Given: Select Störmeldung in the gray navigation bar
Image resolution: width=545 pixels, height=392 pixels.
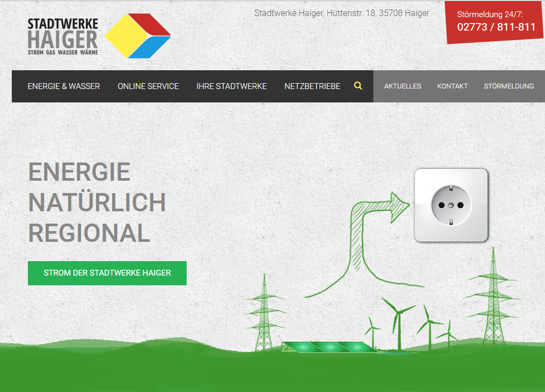Looking at the screenshot, I should (509, 86).
